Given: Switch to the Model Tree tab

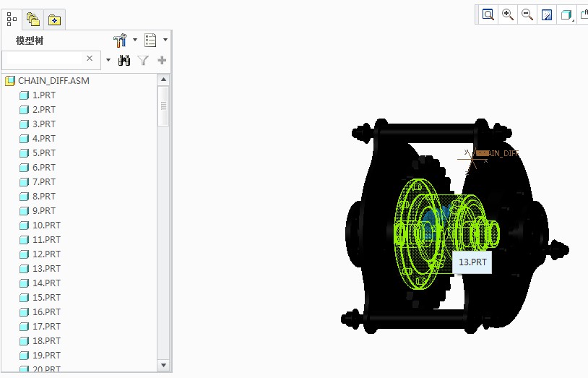Looking at the screenshot, I should point(12,19).
